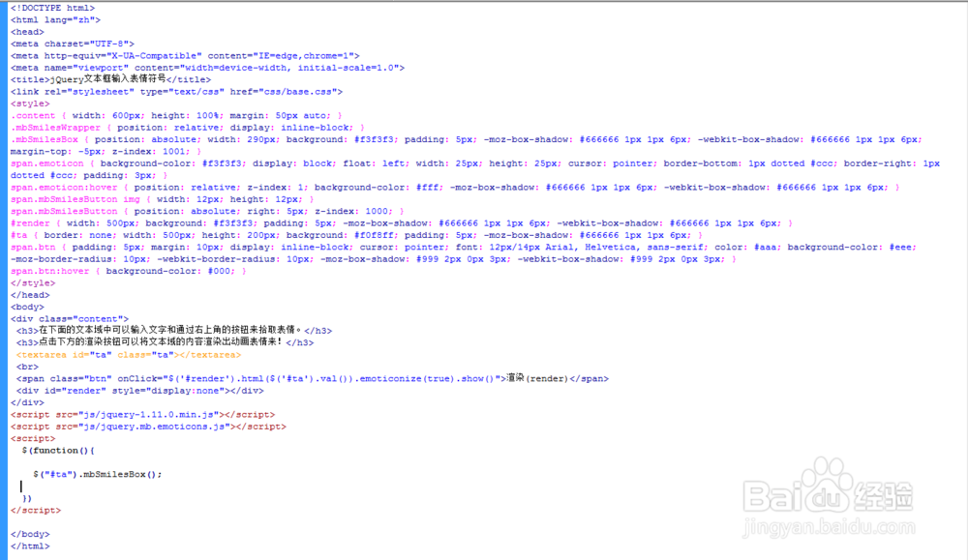
Task: Click the $(function(){ line
Action: [x=58, y=450]
